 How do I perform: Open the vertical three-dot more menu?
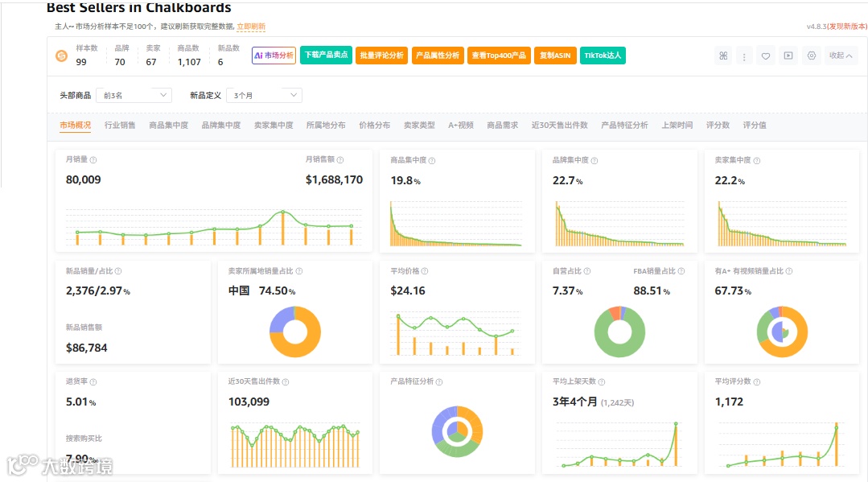(x=744, y=56)
